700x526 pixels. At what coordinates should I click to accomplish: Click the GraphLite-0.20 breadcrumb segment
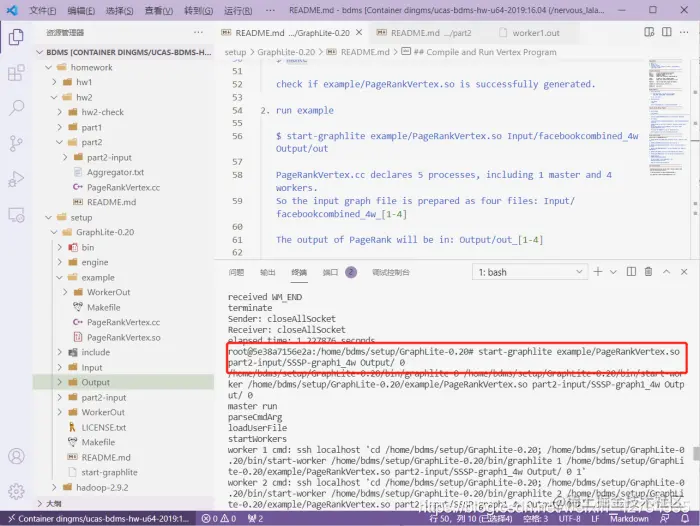click(x=286, y=52)
